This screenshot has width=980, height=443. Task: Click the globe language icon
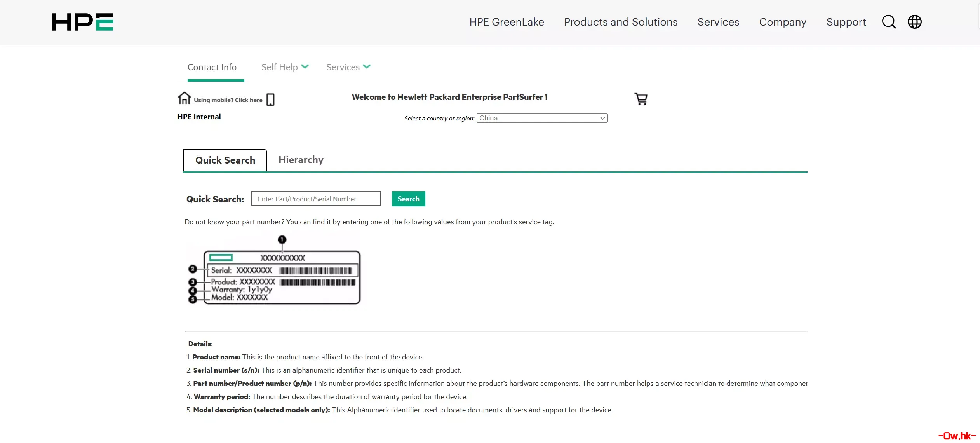tap(914, 22)
